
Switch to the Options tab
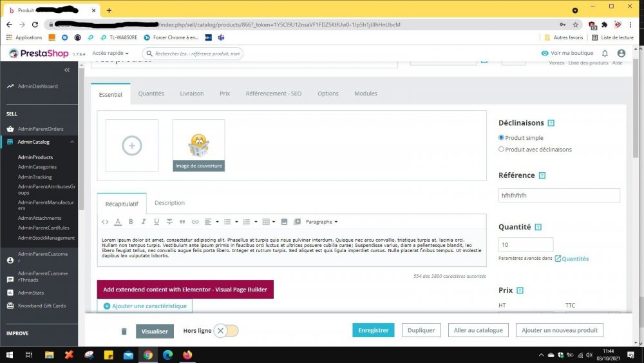328,93
